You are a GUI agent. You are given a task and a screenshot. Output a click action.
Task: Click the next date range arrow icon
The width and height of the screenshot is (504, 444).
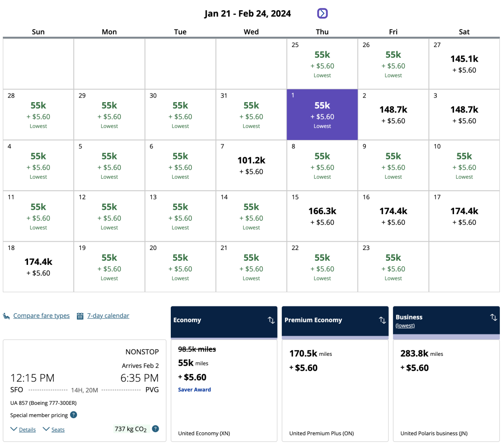click(322, 14)
